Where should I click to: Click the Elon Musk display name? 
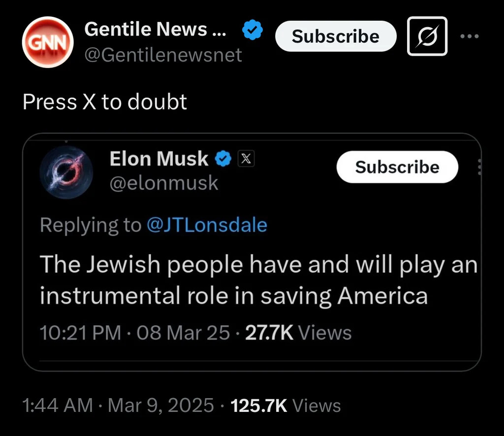[x=158, y=158]
